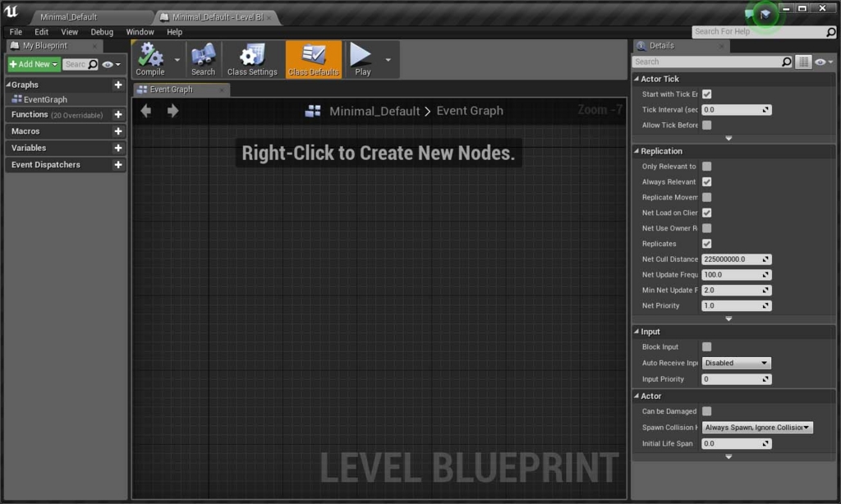Open the Window menu

point(140,32)
